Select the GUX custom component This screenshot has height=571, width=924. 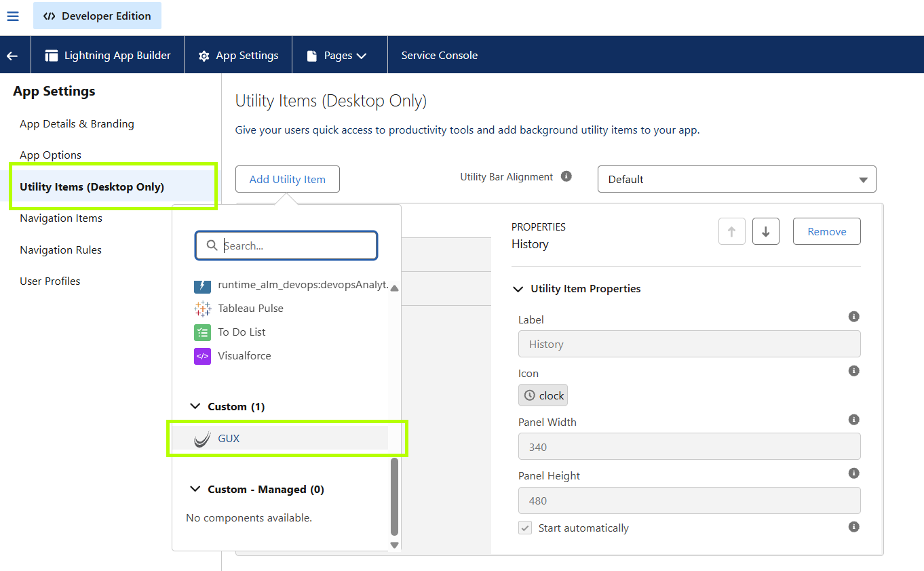click(x=281, y=439)
